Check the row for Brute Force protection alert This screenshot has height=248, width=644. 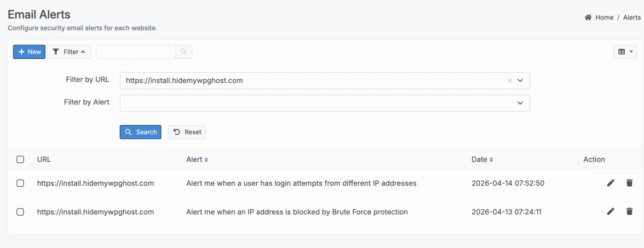20,212
